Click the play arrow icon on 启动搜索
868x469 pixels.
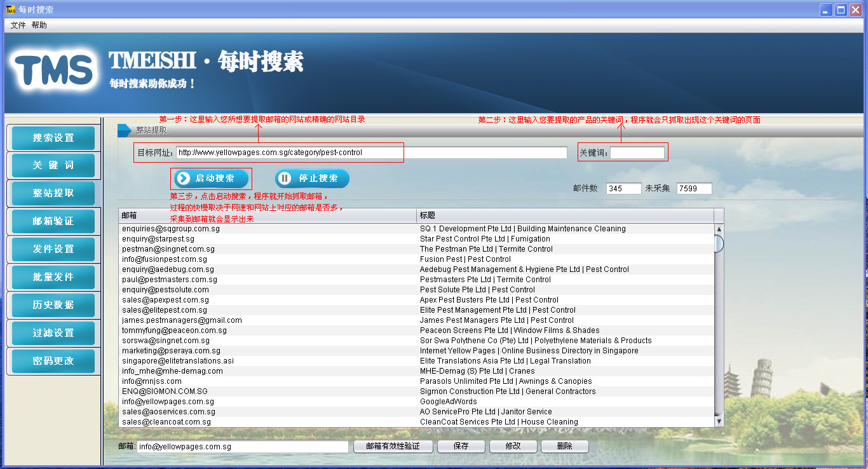coord(184,179)
